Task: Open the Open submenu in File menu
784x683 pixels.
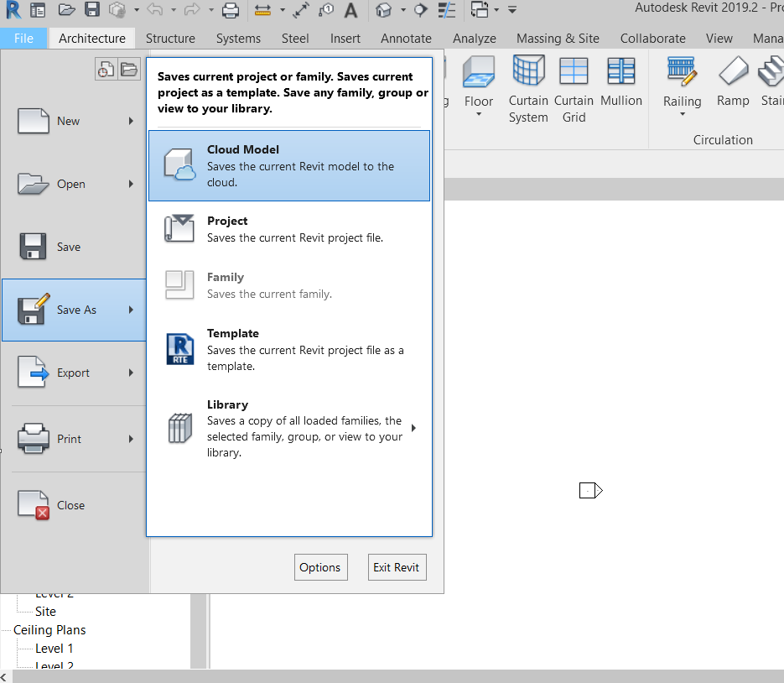Action: (x=75, y=184)
